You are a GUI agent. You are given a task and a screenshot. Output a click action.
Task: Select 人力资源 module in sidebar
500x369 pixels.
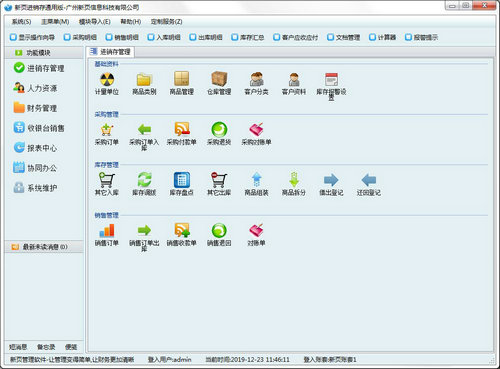[35, 88]
